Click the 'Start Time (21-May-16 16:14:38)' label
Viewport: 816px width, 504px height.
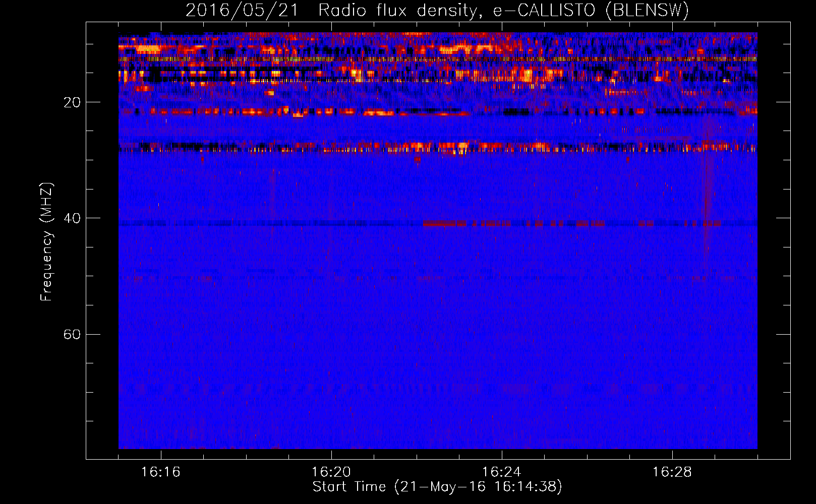click(437, 487)
